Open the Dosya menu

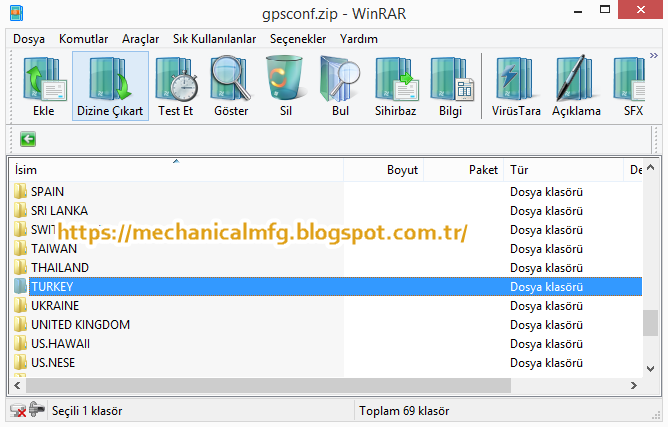(x=29, y=39)
